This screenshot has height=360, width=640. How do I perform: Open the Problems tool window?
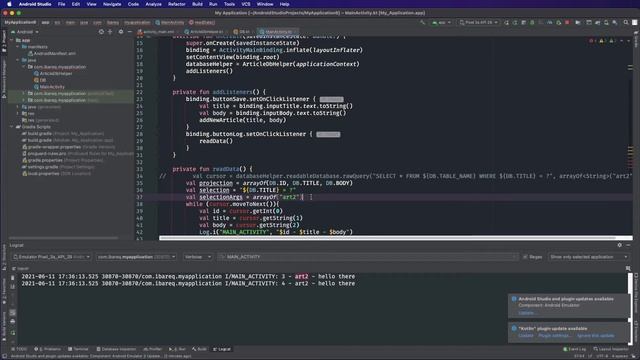pos(47,349)
